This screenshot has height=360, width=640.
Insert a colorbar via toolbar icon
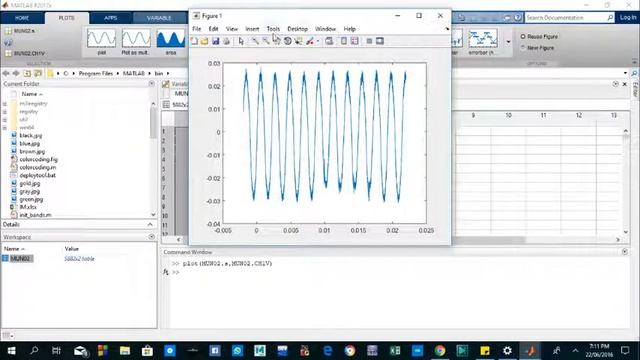pos(344,41)
